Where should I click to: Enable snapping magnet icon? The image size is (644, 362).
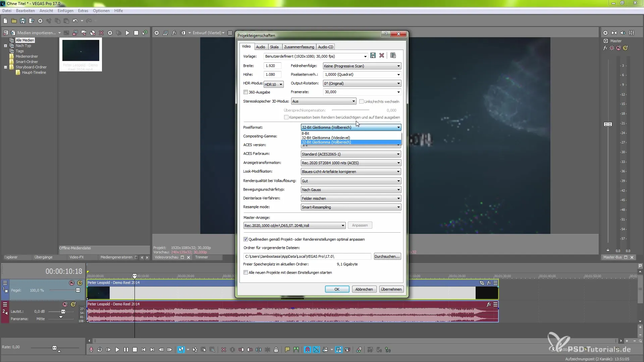pos(308,350)
